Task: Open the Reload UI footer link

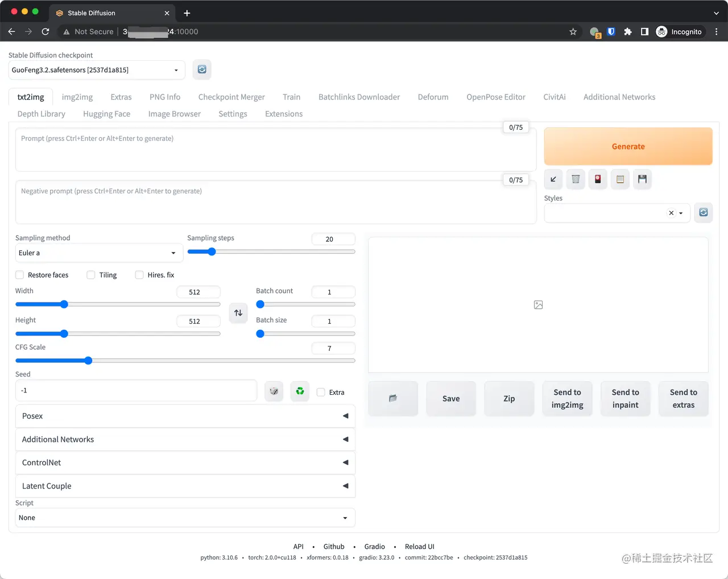Action: tap(420, 547)
